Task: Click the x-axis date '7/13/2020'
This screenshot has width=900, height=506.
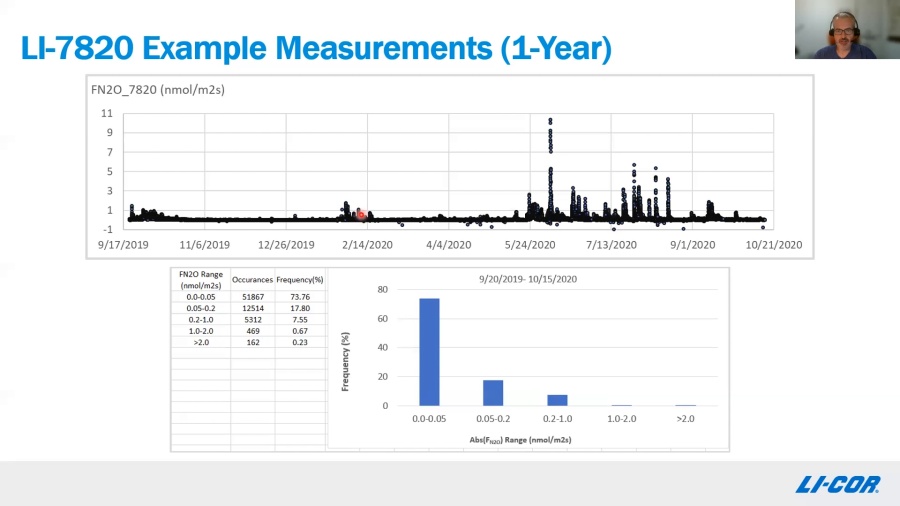Action: [x=611, y=245]
